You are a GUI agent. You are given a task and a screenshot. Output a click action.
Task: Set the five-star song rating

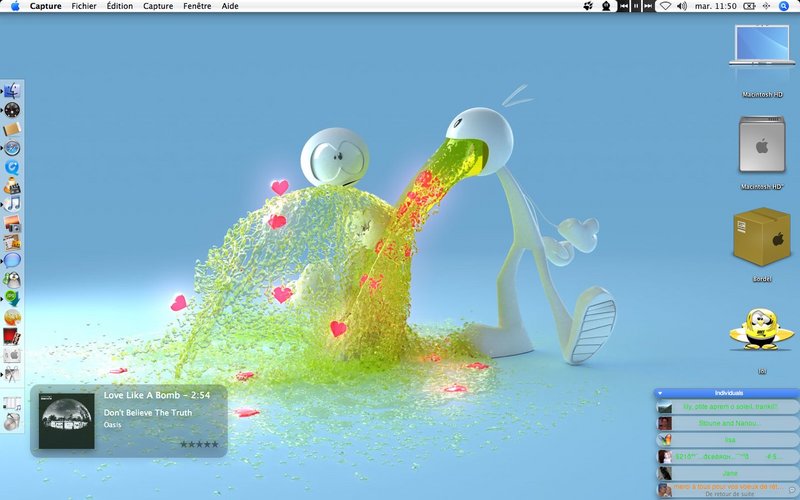pyautogui.click(x=199, y=444)
